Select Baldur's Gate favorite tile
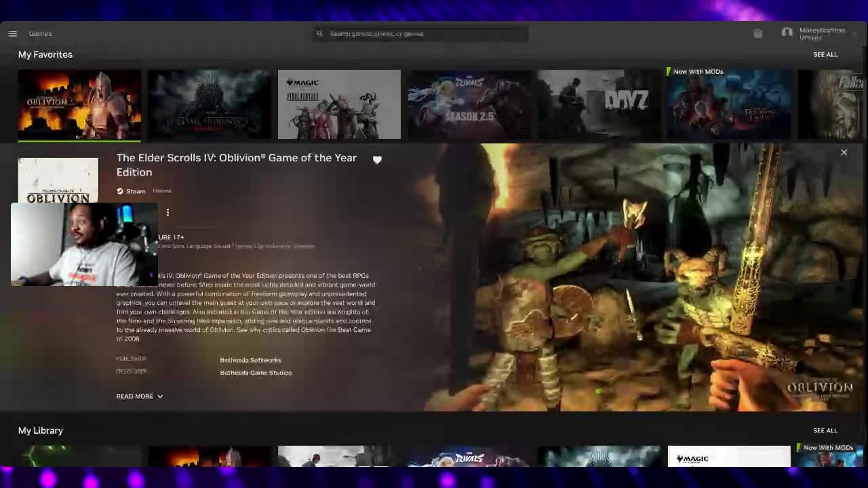The image size is (868, 488). (729, 104)
